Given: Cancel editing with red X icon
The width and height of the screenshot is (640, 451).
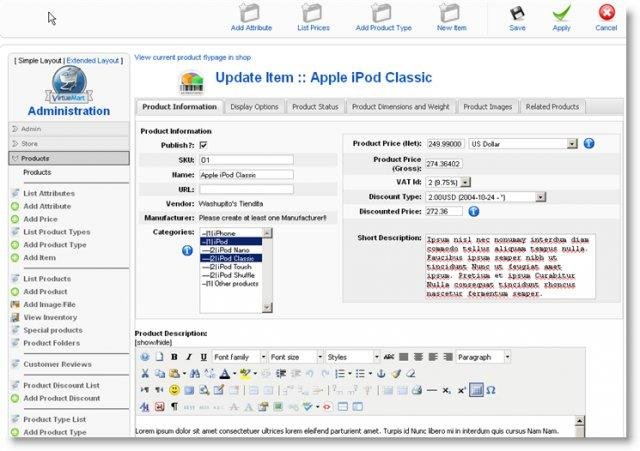Looking at the screenshot, I should click(x=607, y=12).
